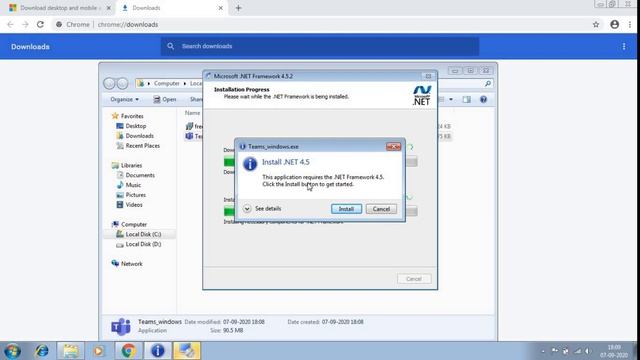Cancel the Install .NET 4.5 dialog
Viewport: 640px width, 360px height.
click(x=381, y=209)
